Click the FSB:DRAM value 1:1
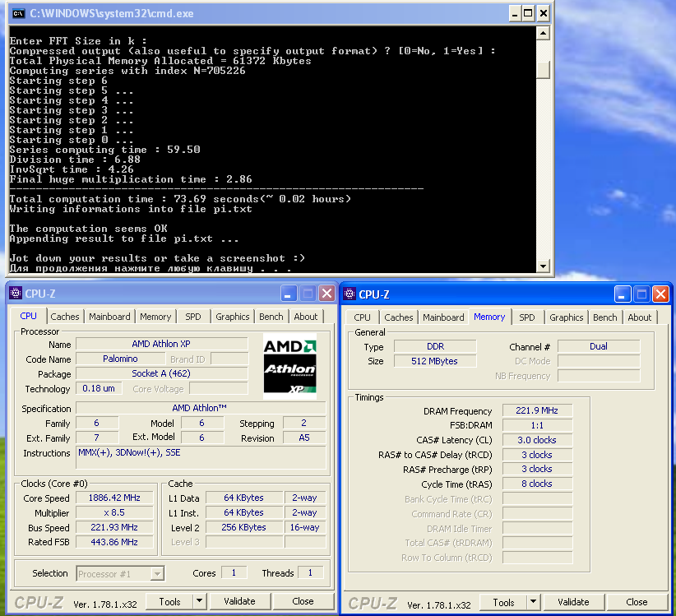The image size is (676, 616). point(538,425)
